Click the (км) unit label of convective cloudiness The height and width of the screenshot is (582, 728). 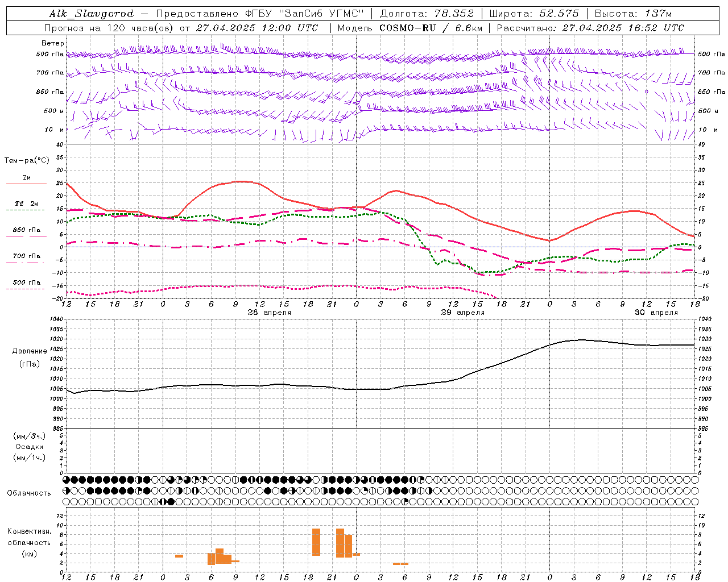tap(29, 554)
